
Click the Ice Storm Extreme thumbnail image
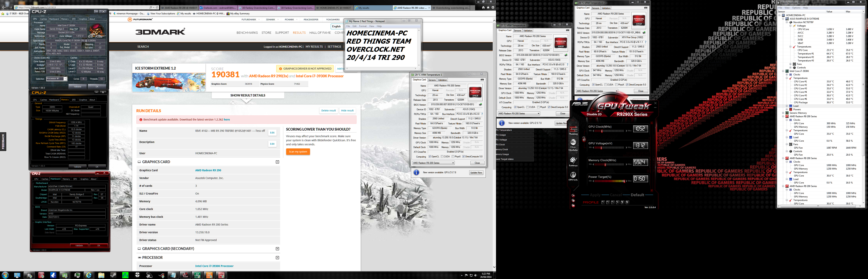[169, 82]
